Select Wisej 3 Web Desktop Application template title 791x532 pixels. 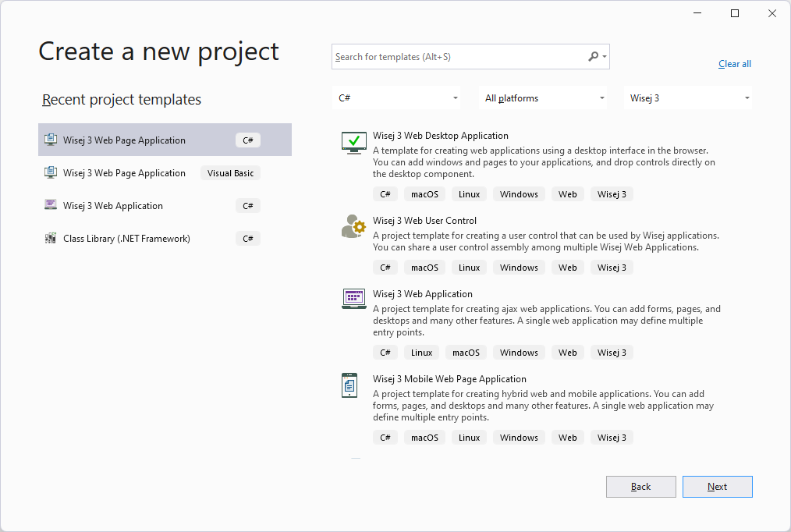pyautogui.click(x=441, y=136)
